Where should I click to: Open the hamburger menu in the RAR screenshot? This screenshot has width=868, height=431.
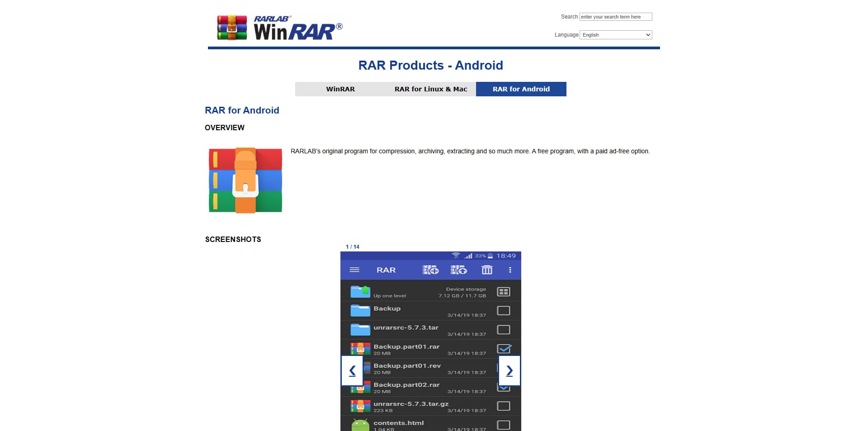[x=354, y=270]
